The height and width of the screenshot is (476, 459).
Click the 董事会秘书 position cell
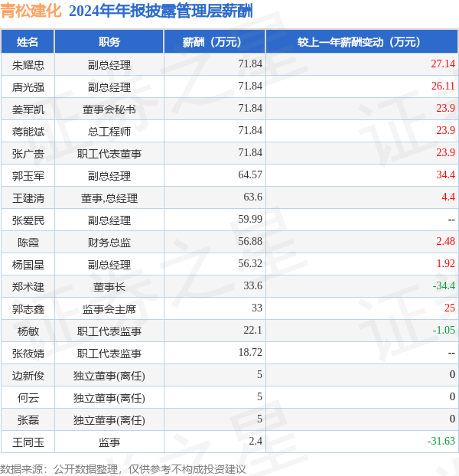109,109
